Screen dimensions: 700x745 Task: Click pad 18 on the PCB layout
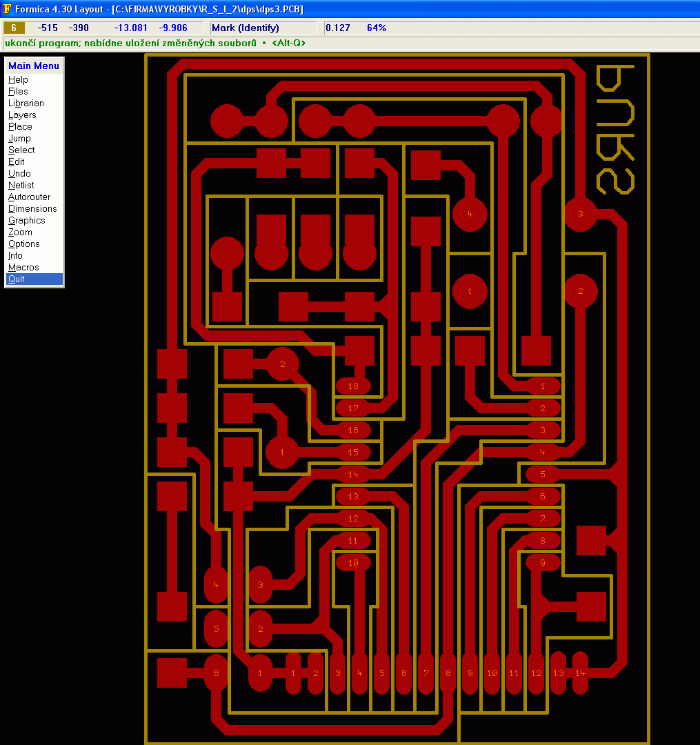tap(353, 386)
